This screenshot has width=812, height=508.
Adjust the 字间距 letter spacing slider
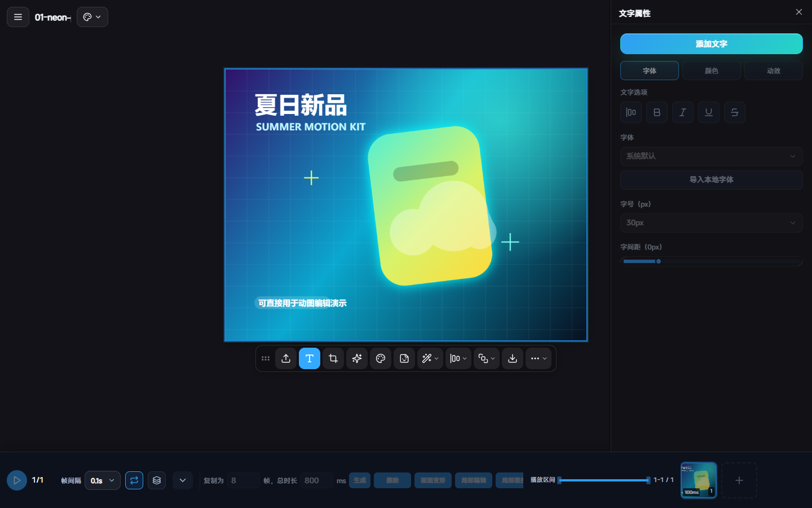click(x=711, y=261)
